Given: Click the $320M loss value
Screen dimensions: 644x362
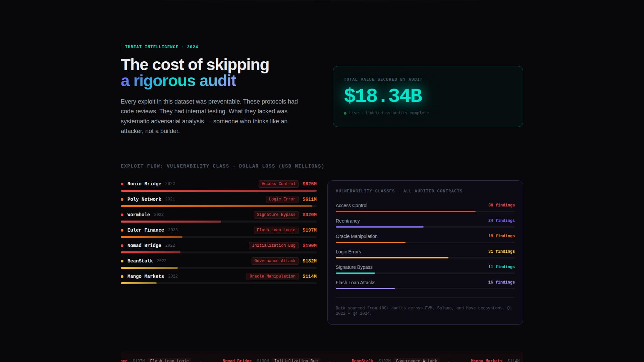Looking at the screenshot, I should (310, 215).
